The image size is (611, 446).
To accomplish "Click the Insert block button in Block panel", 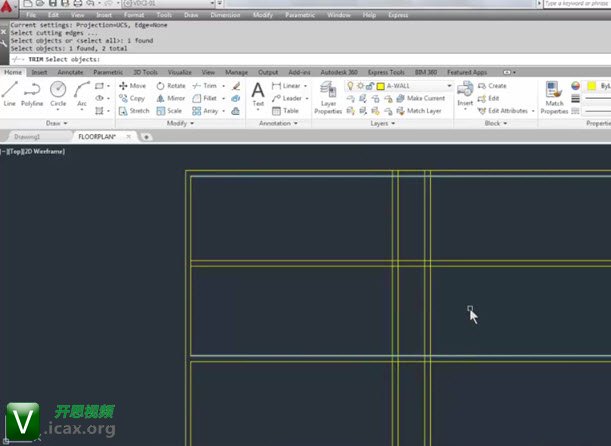I will click(x=465, y=93).
